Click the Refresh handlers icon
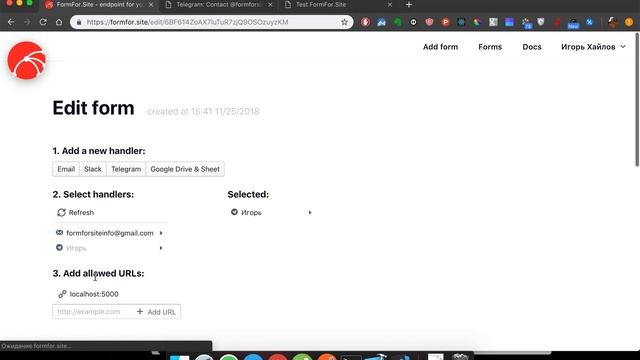This screenshot has width=640, height=360. [61, 212]
